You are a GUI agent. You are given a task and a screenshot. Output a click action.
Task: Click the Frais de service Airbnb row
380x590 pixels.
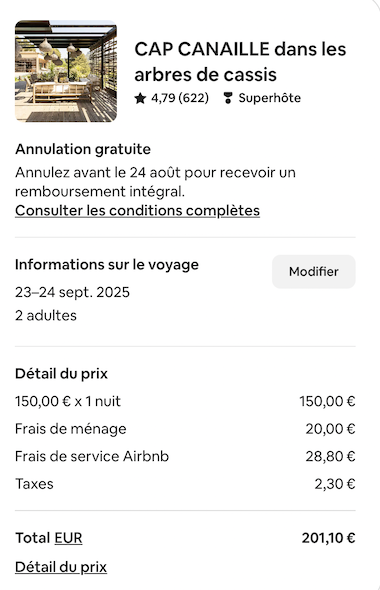185,456
